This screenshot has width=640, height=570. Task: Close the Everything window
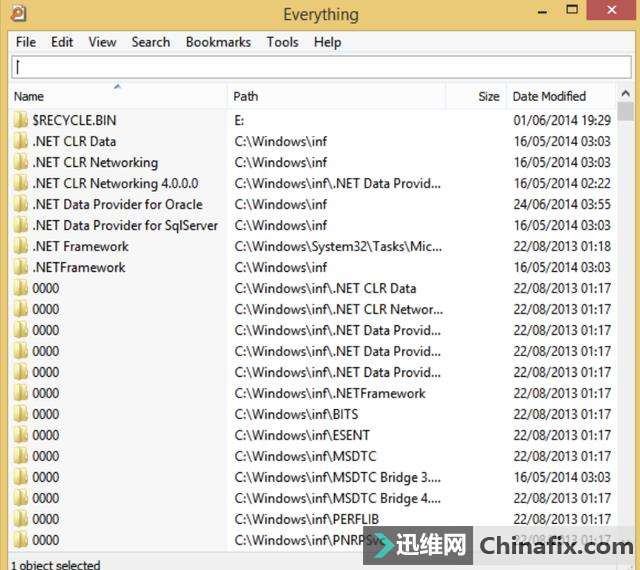coord(611,10)
